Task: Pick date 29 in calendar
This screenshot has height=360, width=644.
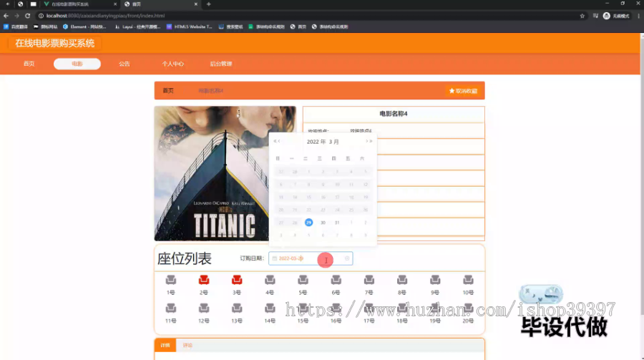Action: [x=309, y=223]
